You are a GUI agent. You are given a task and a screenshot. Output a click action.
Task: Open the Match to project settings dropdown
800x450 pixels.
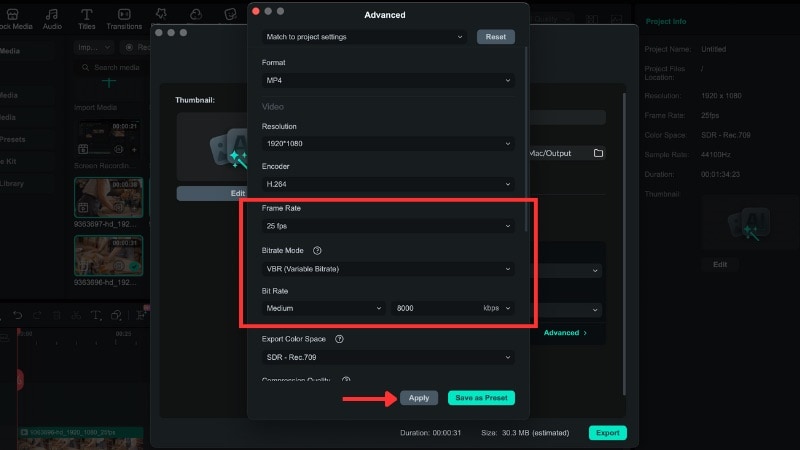click(x=364, y=37)
